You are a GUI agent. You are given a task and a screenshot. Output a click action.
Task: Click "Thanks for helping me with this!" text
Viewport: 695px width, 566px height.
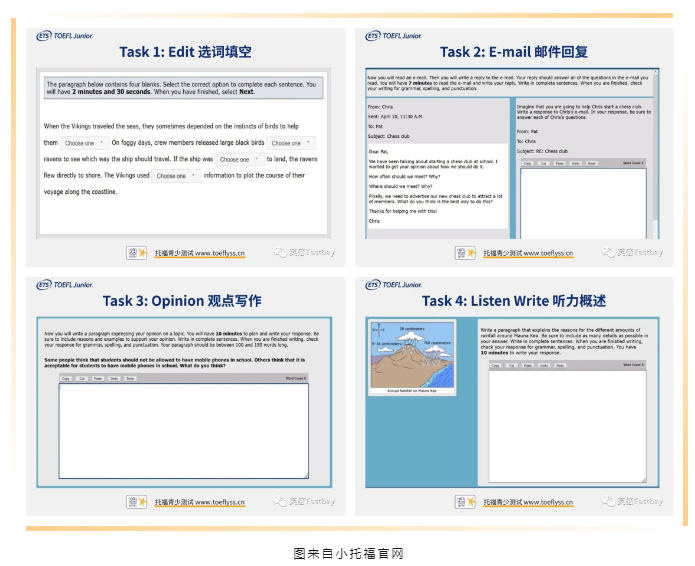(403, 211)
